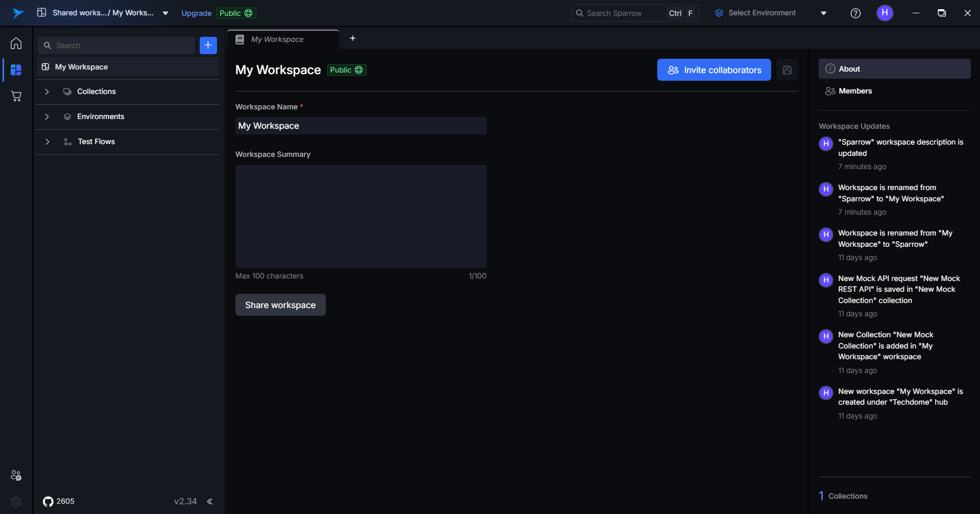Expand the Test Flows tree section
The image size is (980, 514).
click(x=47, y=142)
